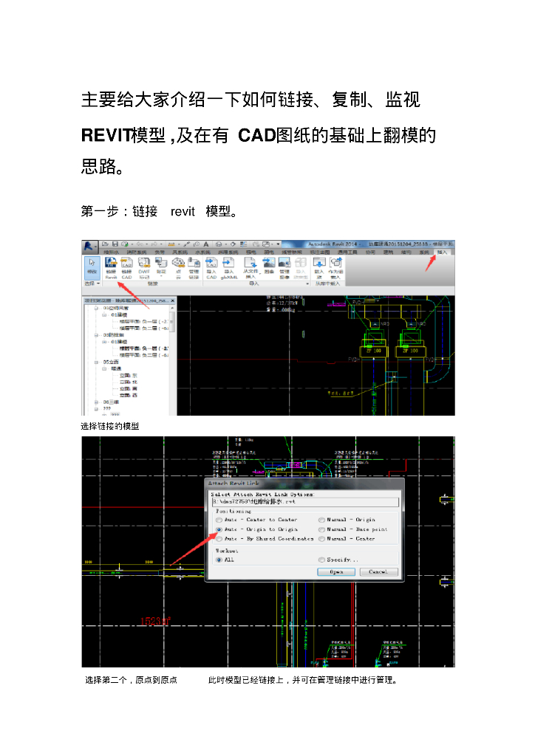Click the Link Revit (链接 Revit) ribbon icon
The height and width of the screenshot is (756, 535).
pyautogui.click(x=111, y=267)
